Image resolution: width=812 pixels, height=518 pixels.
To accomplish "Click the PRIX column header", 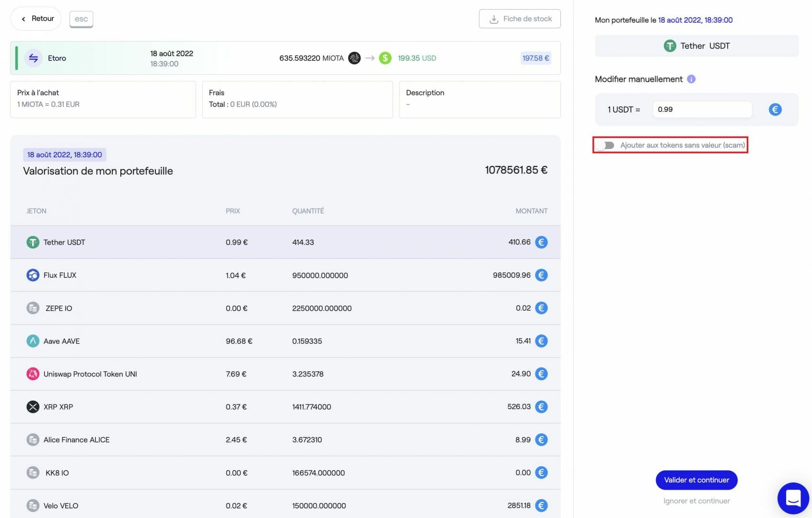I will pos(233,211).
